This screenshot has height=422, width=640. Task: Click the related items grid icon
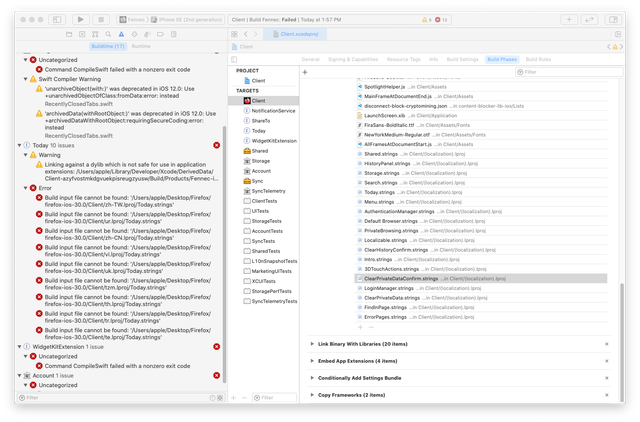click(x=234, y=34)
